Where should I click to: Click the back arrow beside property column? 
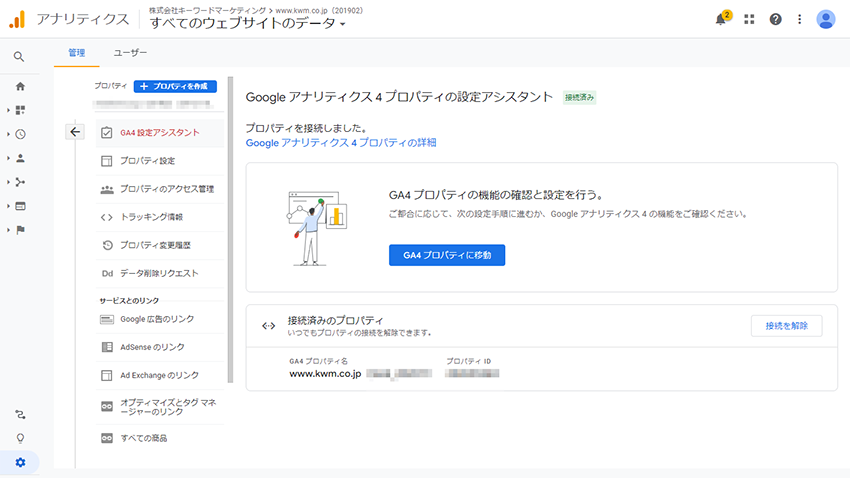(75, 132)
